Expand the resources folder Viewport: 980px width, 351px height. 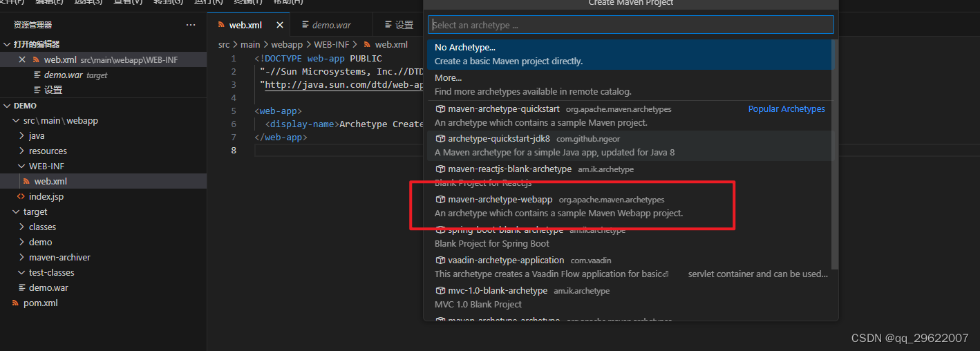tap(22, 151)
